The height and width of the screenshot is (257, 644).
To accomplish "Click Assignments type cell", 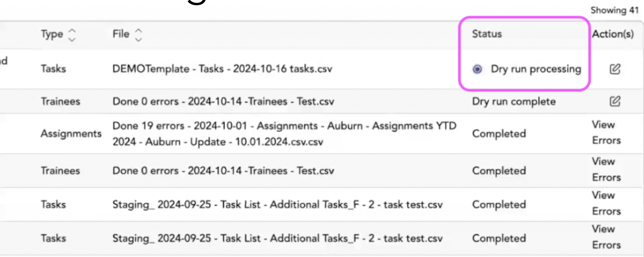I will [71, 134].
